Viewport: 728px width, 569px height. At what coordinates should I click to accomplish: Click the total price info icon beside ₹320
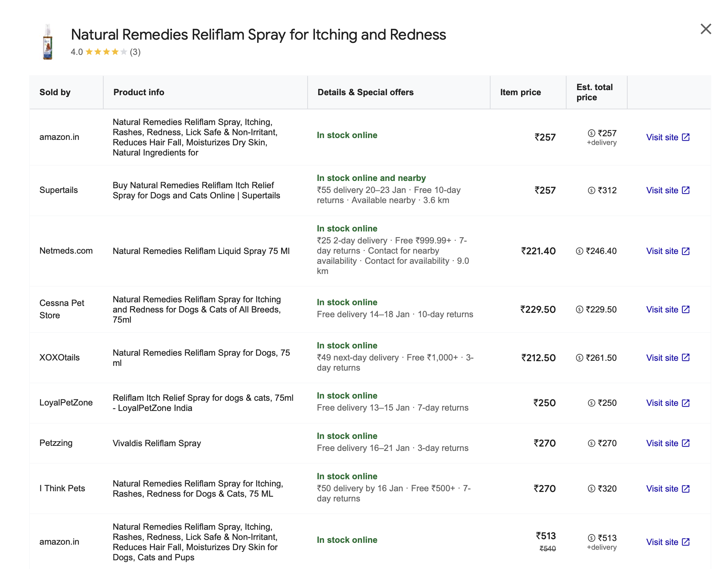tap(591, 489)
